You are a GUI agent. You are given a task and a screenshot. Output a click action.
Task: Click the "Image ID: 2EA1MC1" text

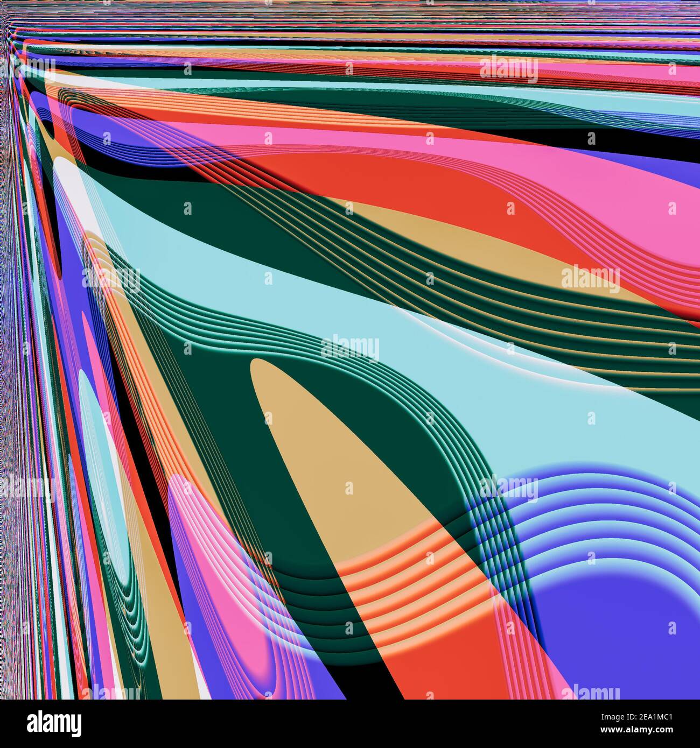pos(637,717)
